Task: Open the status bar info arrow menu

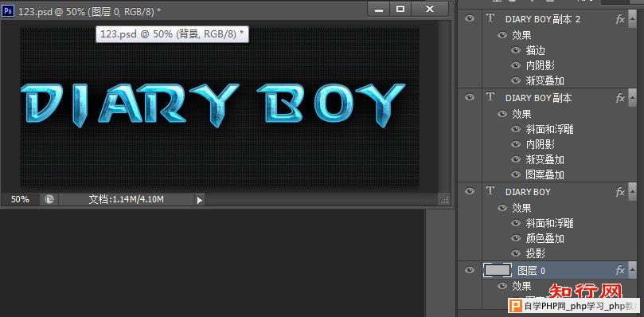Action: [x=199, y=200]
